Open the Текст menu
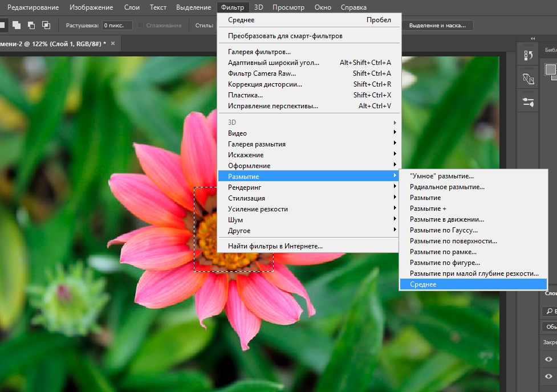This screenshot has height=392, width=557. click(158, 7)
